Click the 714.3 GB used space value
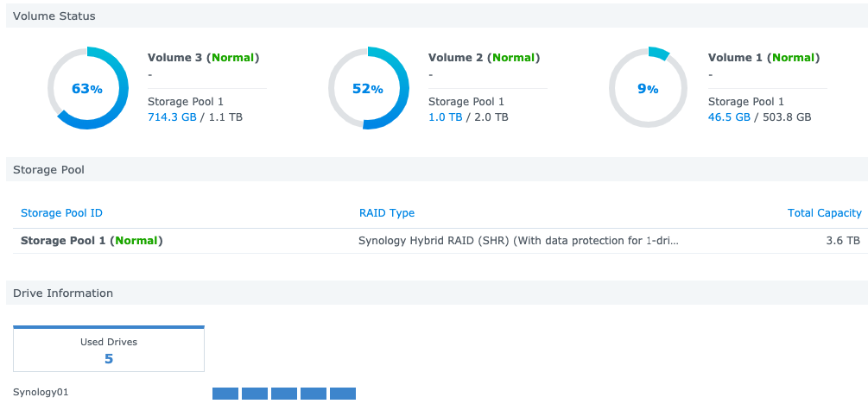 (173, 117)
